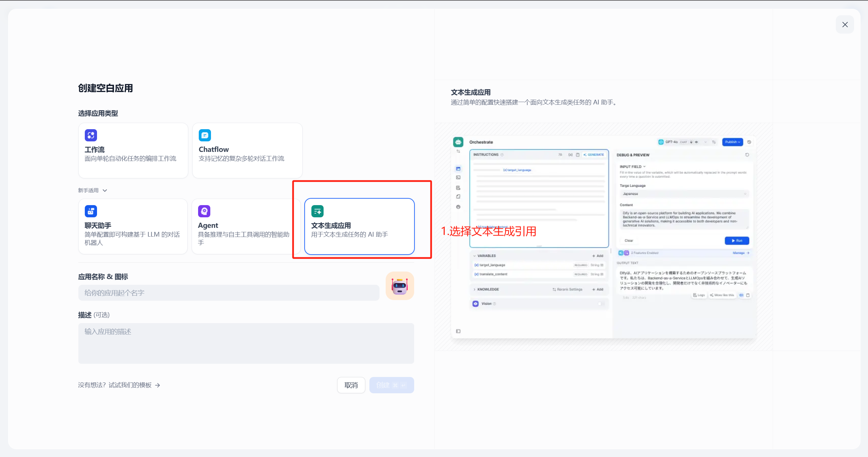Click the Workflow type purple icon
This screenshot has height=457, width=868.
(x=91, y=135)
